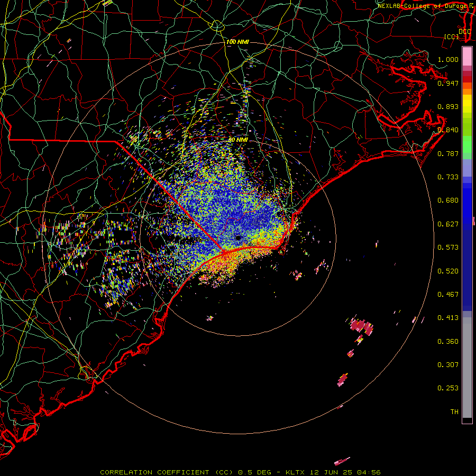Select the 0.733 scale value
476x476 pixels.
[x=448, y=177]
